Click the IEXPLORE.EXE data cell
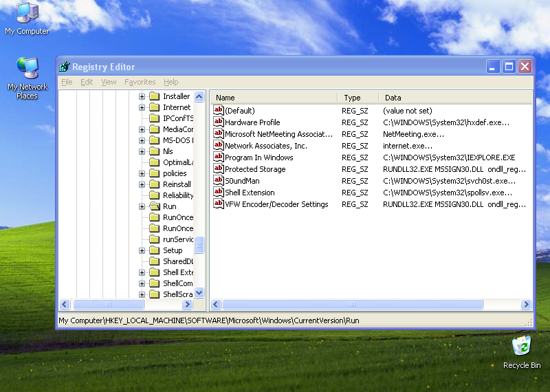550x392 pixels. pos(449,157)
